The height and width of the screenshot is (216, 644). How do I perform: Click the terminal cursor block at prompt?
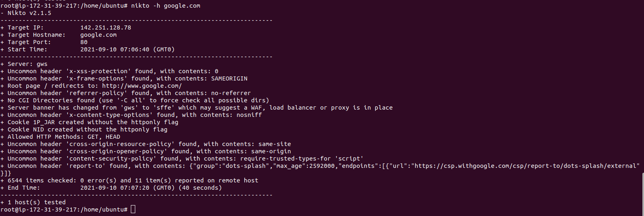[133, 210]
